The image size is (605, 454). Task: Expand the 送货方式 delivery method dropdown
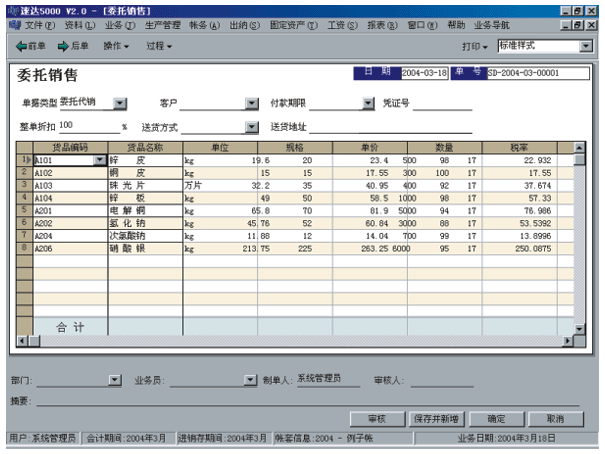(251, 127)
